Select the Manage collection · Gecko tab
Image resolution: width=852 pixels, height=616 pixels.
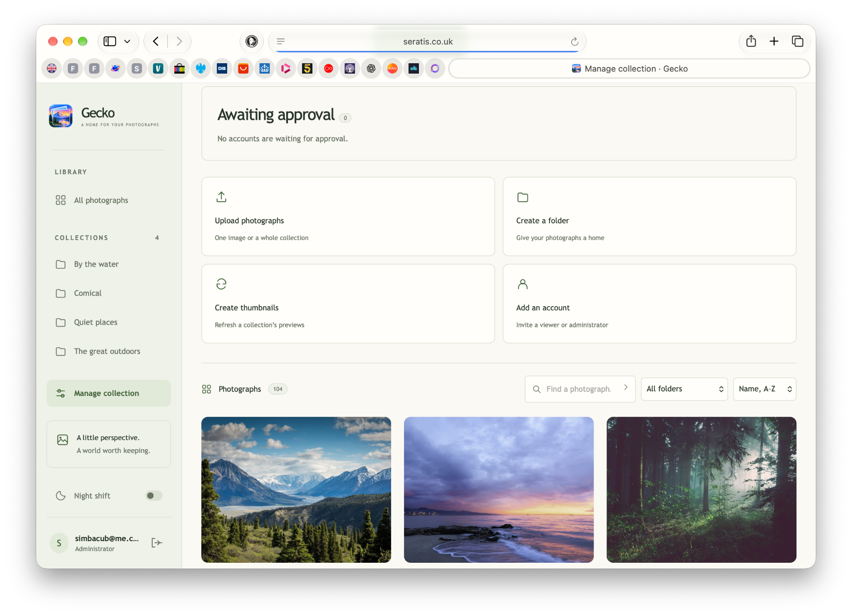(629, 69)
